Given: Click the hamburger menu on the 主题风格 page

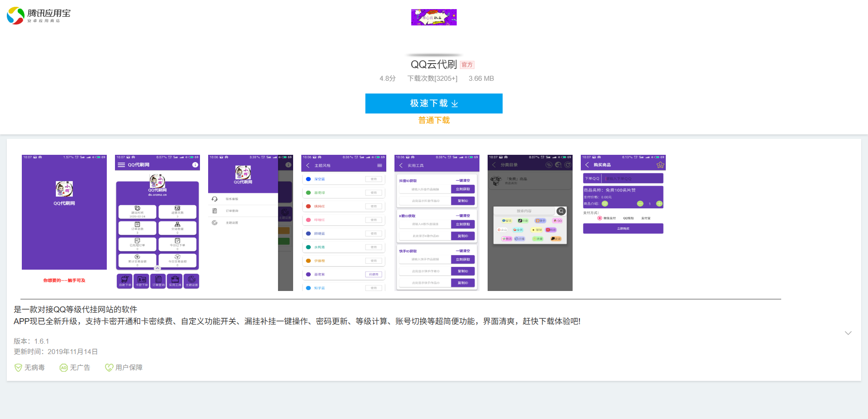Looking at the screenshot, I should pyautogui.click(x=380, y=165).
